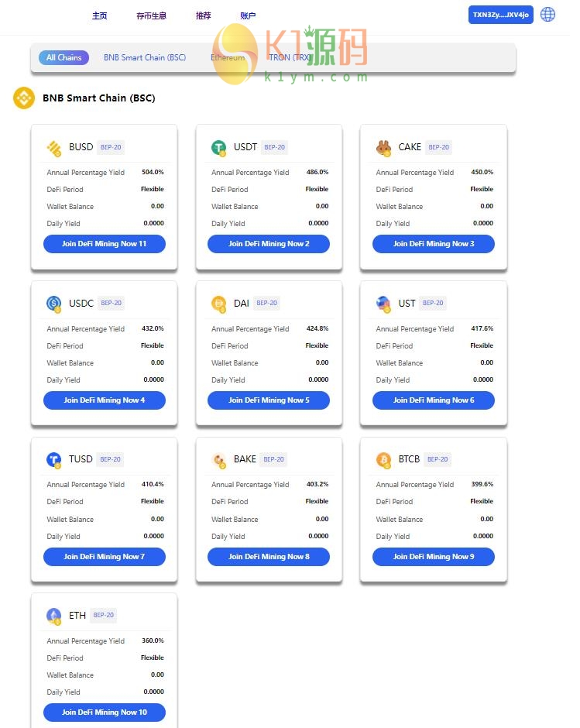The width and height of the screenshot is (580, 728).
Task: Click the USDC coin icon
Action: [53, 304]
